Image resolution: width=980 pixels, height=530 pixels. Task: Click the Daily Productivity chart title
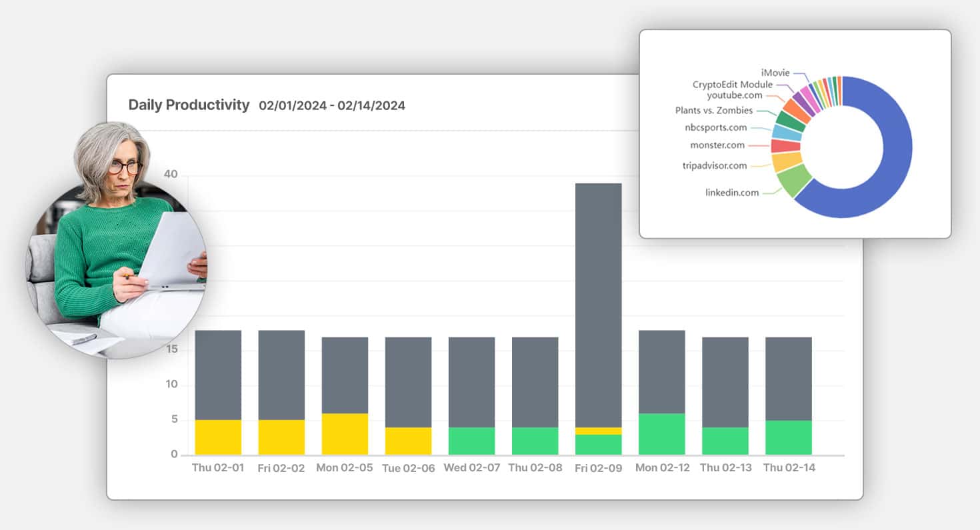pos(189,105)
